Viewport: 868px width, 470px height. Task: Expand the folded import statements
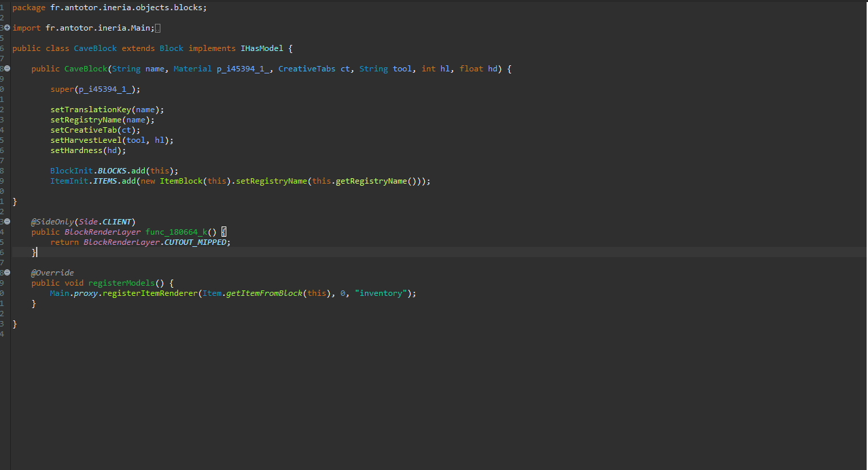pyautogui.click(x=7, y=28)
